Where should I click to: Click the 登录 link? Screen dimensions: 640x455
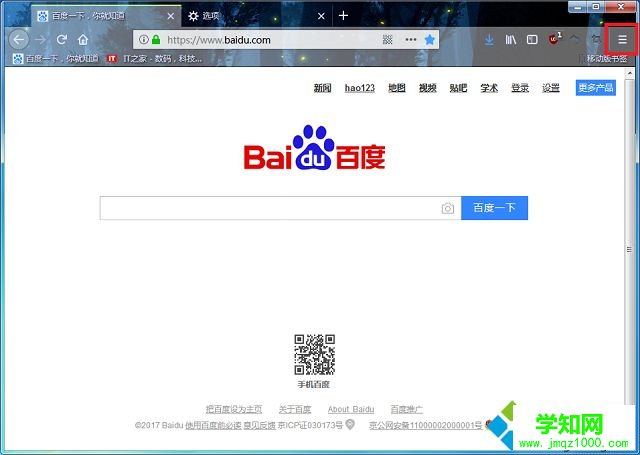coord(520,88)
